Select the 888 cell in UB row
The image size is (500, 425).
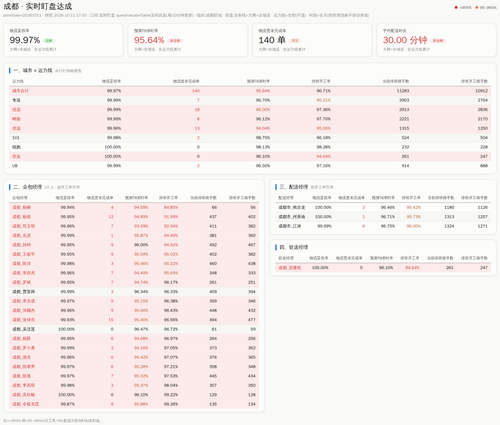click(484, 166)
